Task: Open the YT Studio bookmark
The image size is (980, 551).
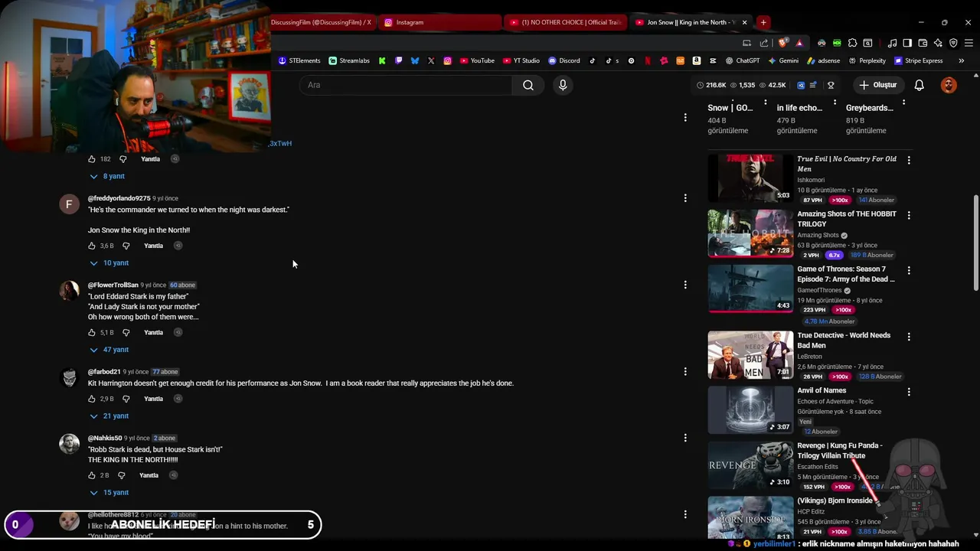Action: 521,60
